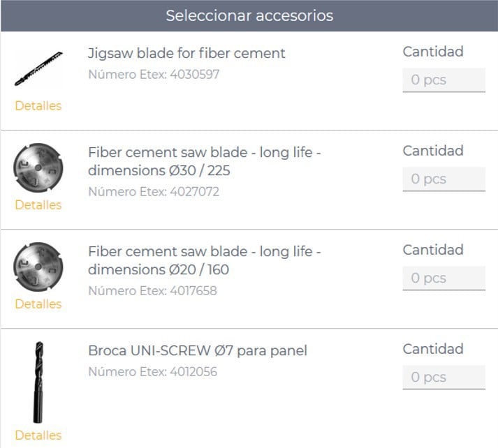
Task: Click Etex number 4027072 text
Action: (154, 191)
